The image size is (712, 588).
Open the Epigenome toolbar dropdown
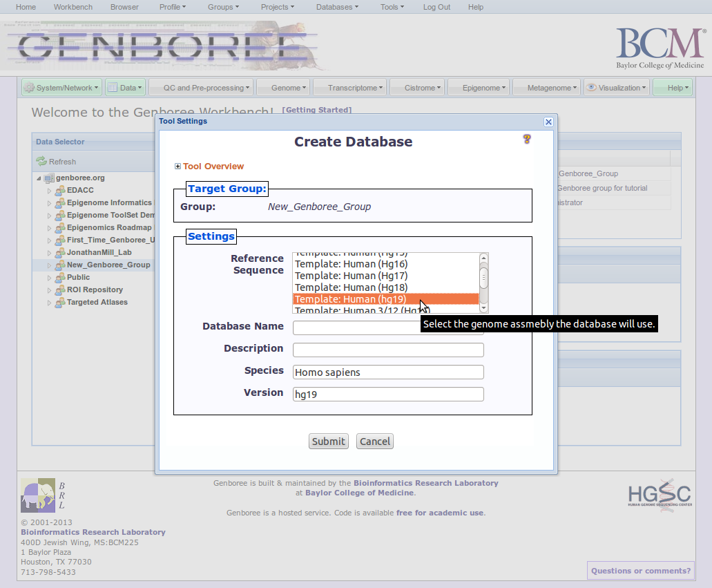483,88
